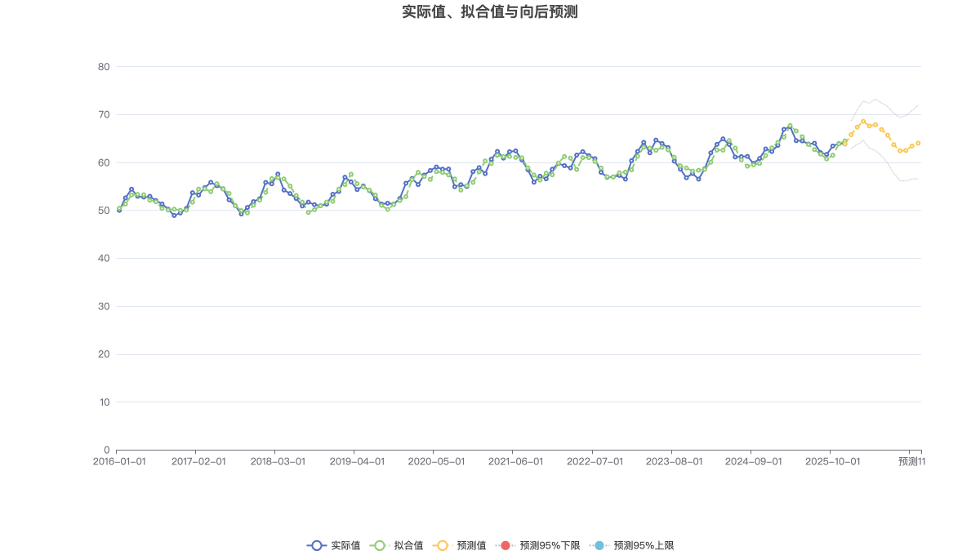Click the y-axis value 30

coord(104,307)
